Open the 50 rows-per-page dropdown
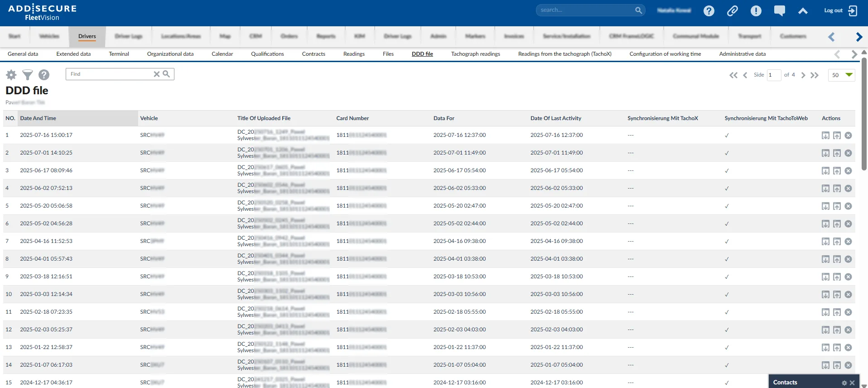 pos(842,75)
